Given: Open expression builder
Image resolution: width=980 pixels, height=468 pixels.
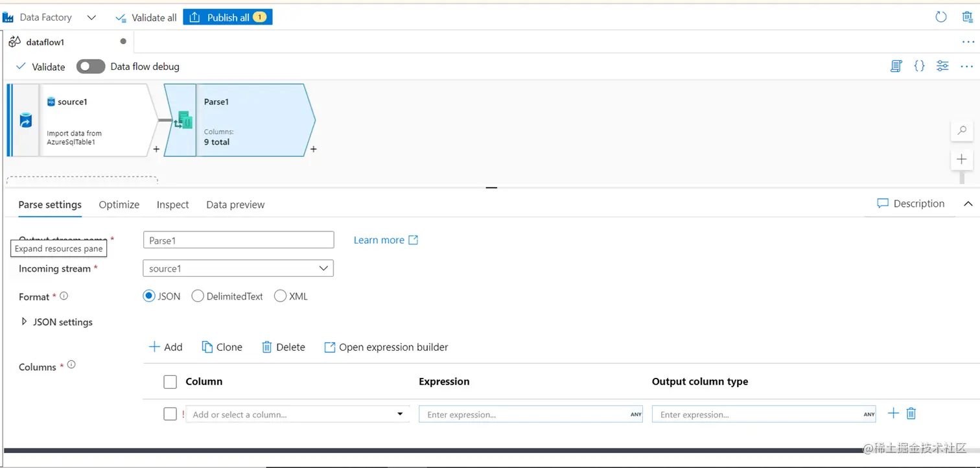Looking at the screenshot, I should (386, 347).
